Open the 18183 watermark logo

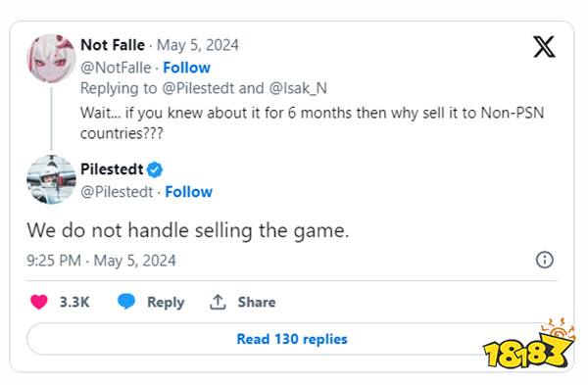pos(529,345)
